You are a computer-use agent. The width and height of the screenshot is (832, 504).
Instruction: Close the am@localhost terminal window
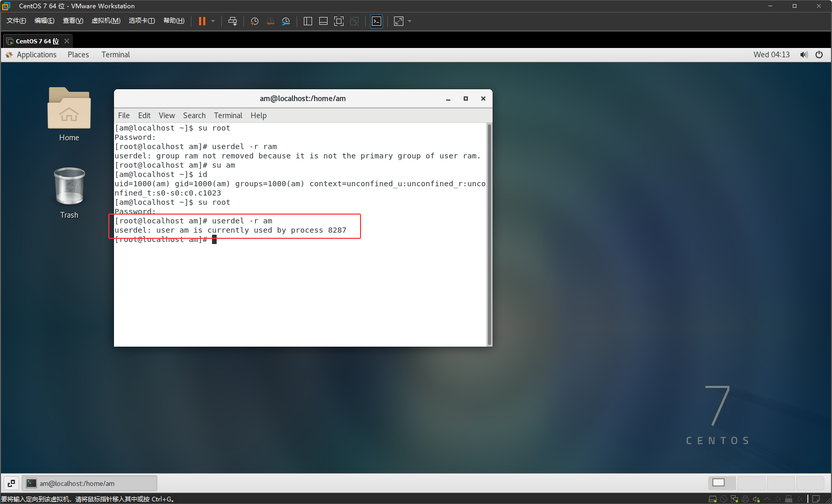click(483, 99)
